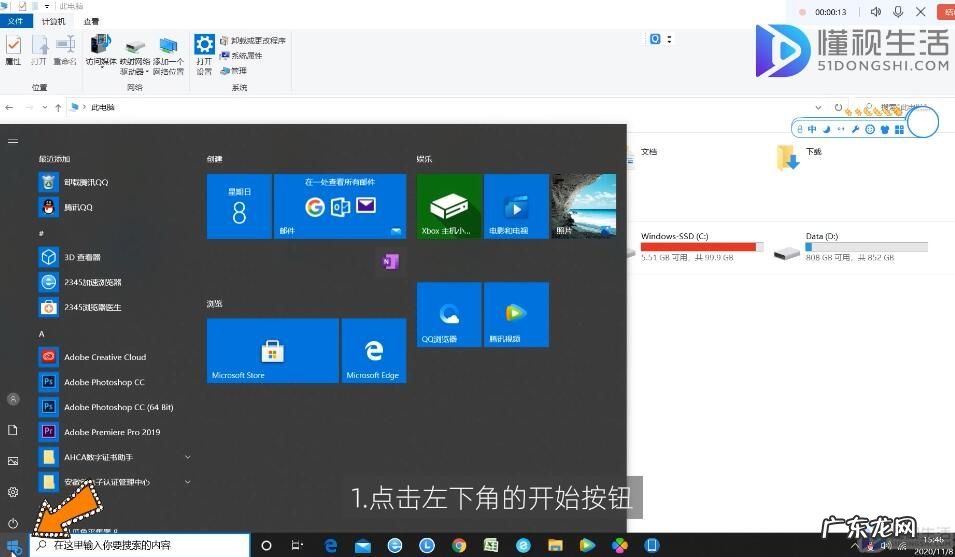Click 打开设置 gear in the ribbon
The image size is (955, 557).
(204, 55)
